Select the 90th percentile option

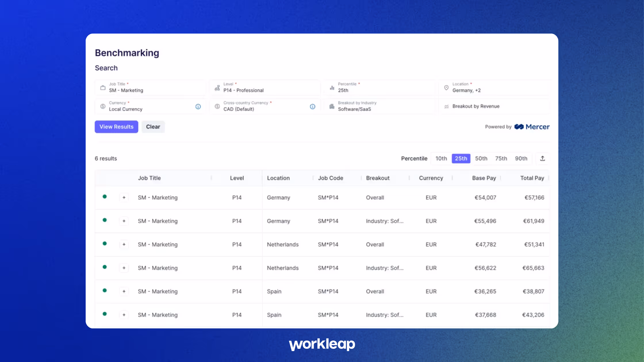tap(521, 158)
